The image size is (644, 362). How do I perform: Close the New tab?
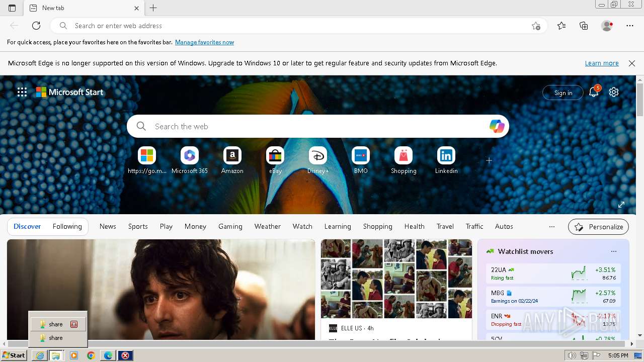[137, 8]
